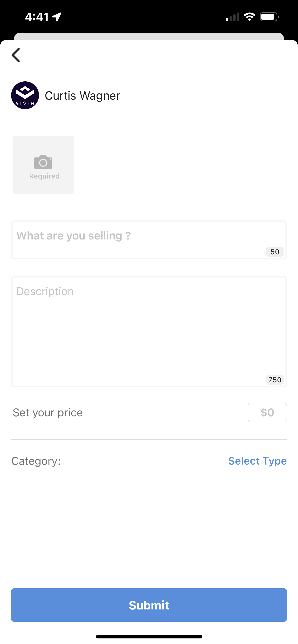Tap the back arrow chevron

pos(16,55)
